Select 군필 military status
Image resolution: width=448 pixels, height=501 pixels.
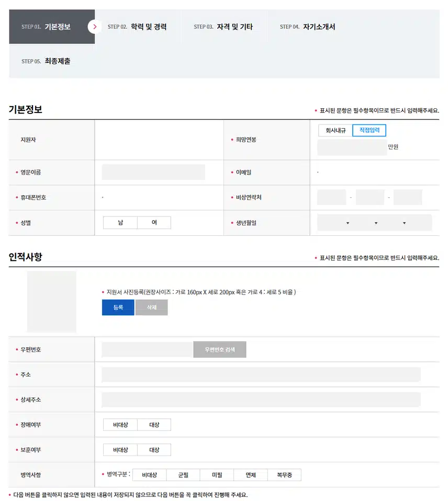[183, 475]
